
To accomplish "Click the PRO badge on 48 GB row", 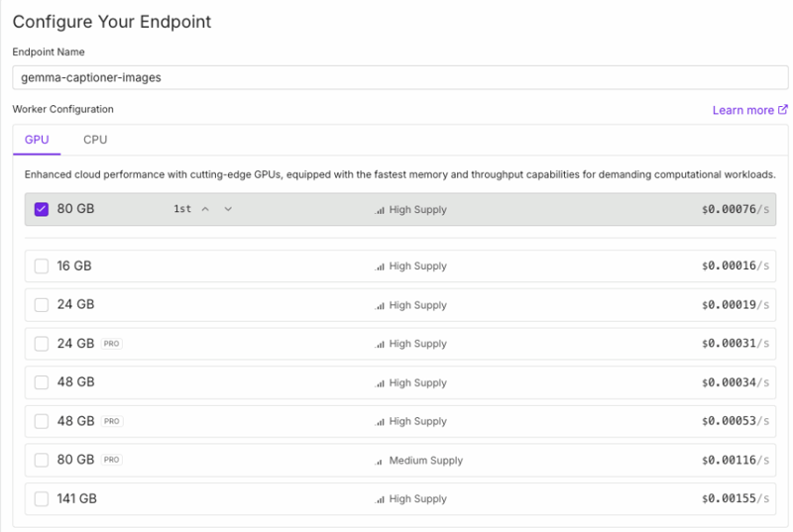I will [112, 421].
